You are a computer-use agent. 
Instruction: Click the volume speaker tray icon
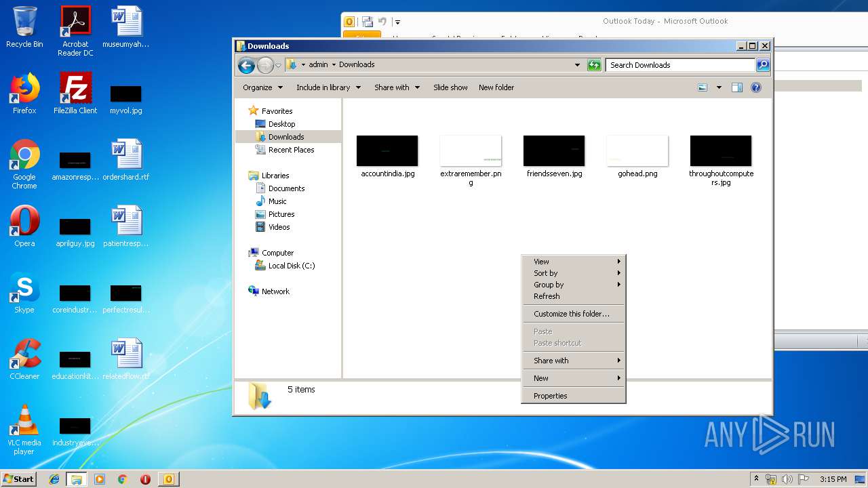point(787,479)
